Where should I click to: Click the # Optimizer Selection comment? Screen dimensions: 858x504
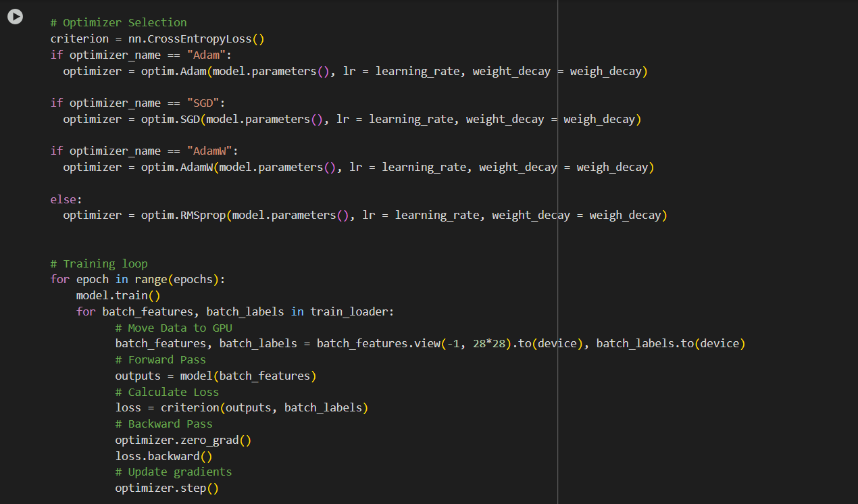(118, 22)
